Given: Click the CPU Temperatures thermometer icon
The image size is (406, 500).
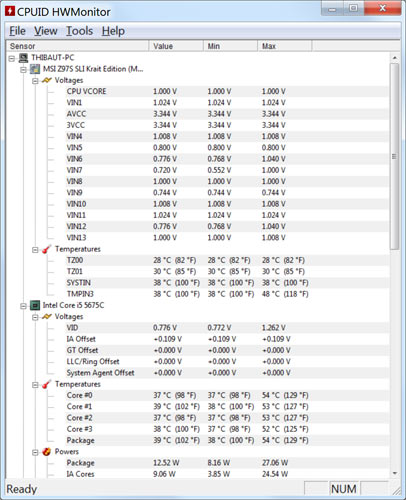Looking at the screenshot, I should (x=47, y=384).
